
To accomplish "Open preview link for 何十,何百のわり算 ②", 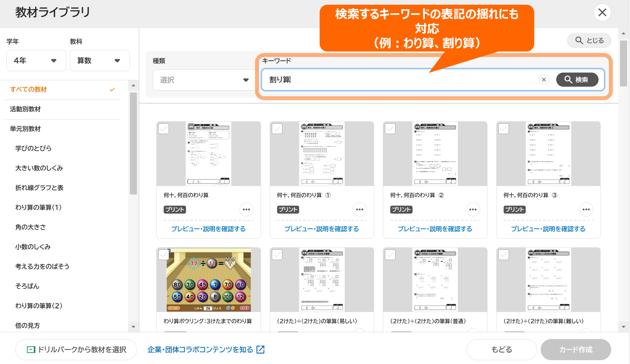I will pos(435,229).
